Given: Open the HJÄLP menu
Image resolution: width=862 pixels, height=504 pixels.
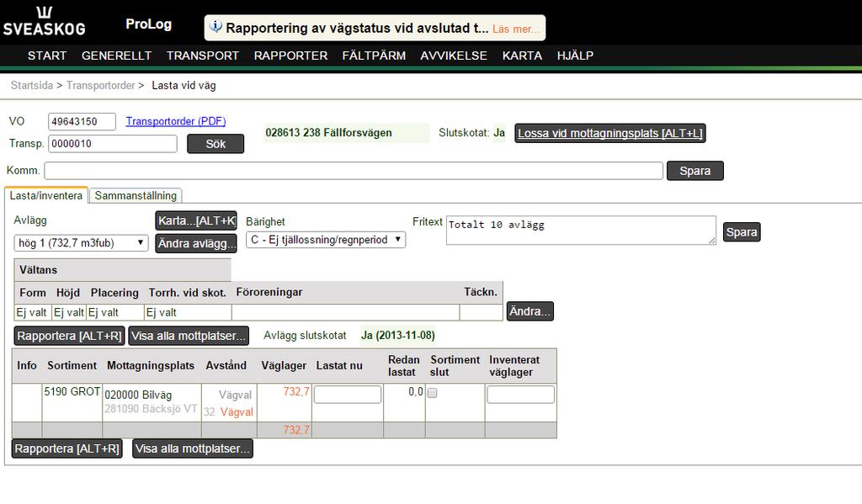Looking at the screenshot, I should click(575, 56).
